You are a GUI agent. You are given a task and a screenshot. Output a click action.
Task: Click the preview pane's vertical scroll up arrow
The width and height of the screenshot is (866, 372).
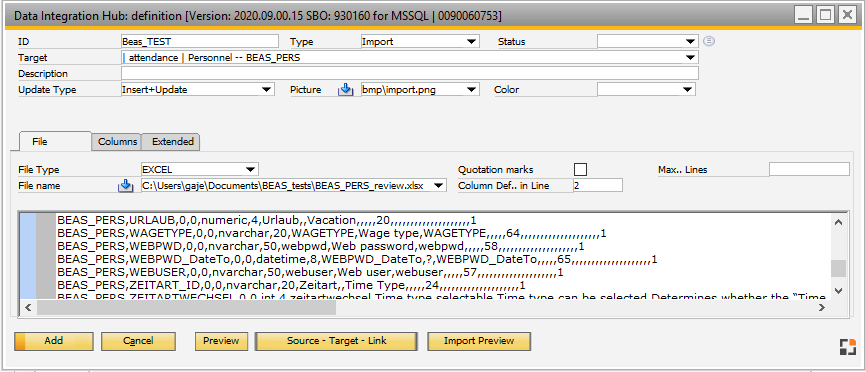click(838, 223)
